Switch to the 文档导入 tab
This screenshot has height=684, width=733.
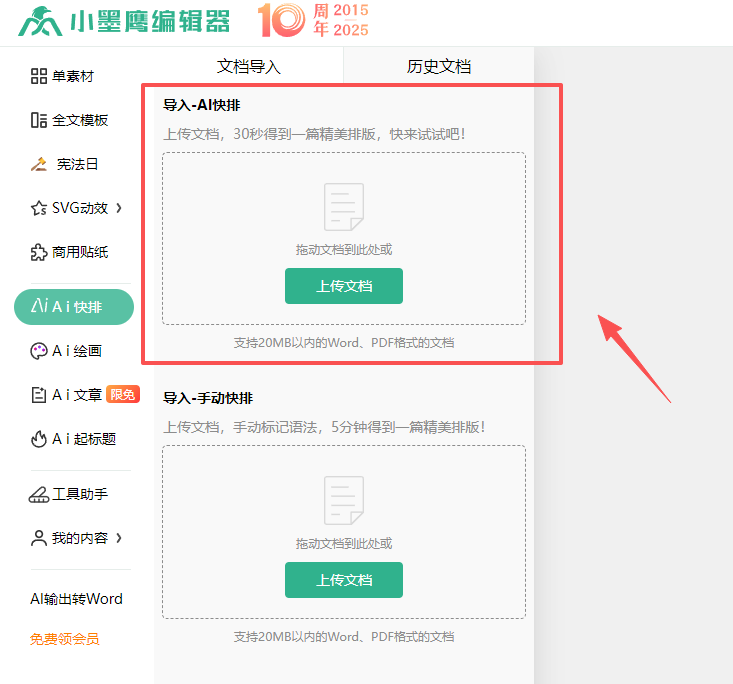click(x=249, y=67)
